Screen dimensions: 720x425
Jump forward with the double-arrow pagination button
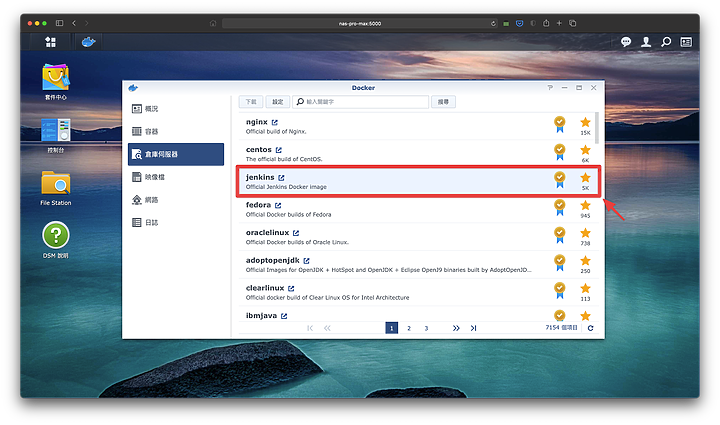[x=456, y=328]
